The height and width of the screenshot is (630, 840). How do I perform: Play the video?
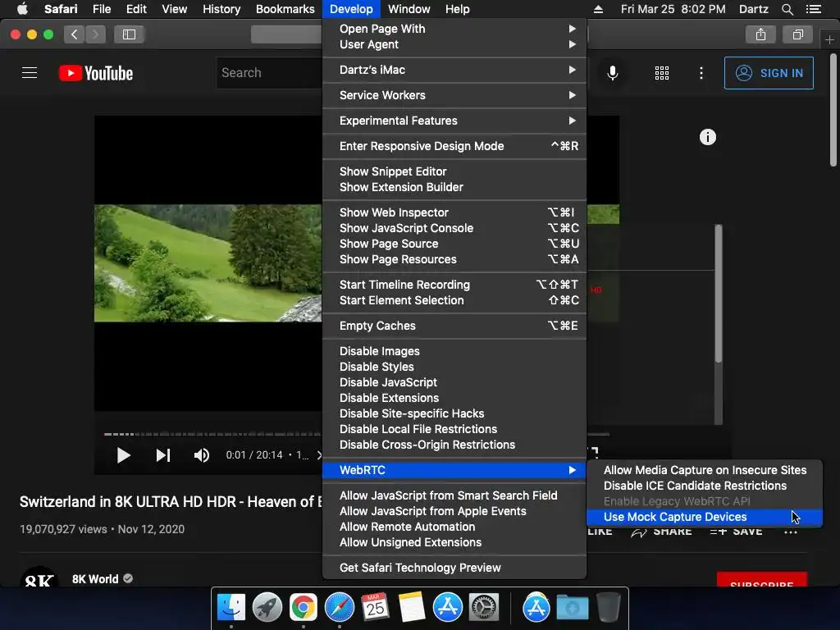[x=123, y=455]
